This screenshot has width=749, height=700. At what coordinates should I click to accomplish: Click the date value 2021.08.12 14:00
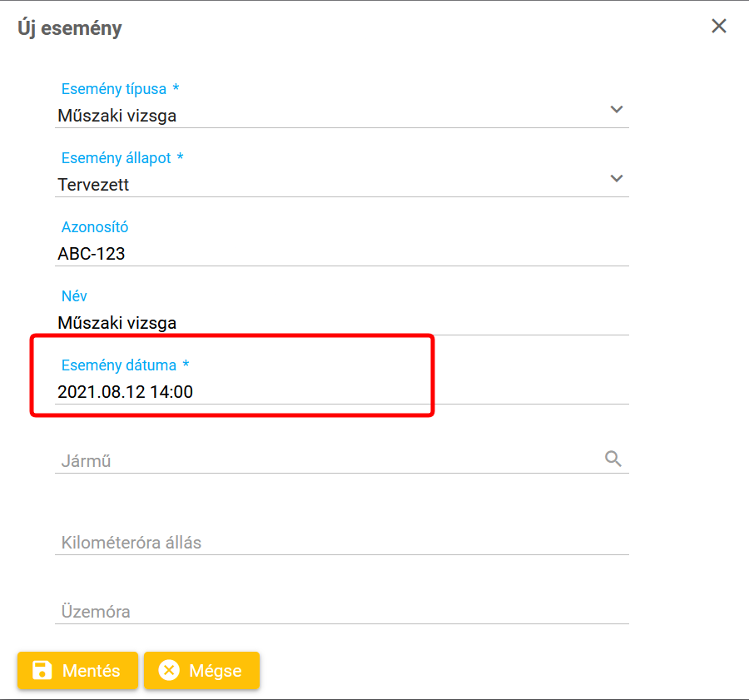pos(125,391)
